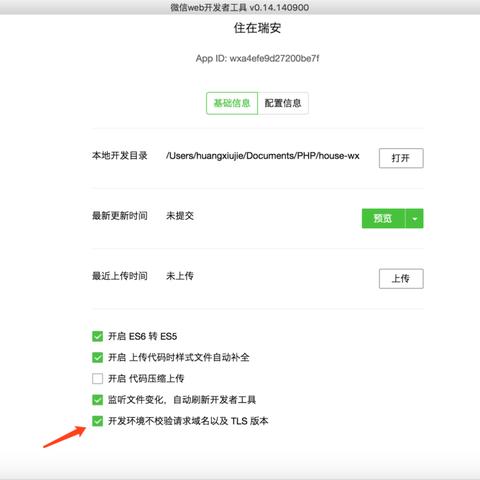Click the 未提交 status text
Viewport: 480px width, 480px height.
(x=180, y=216)
